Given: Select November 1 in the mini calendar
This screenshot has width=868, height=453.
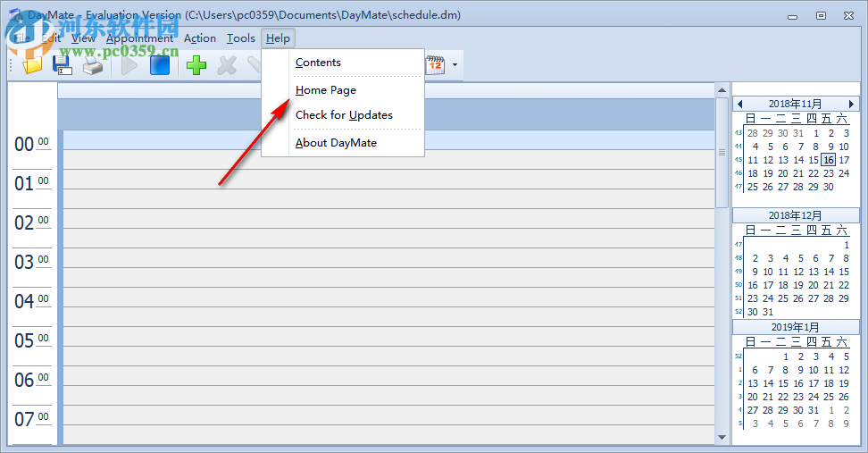Looking at the screenshot, I should tap(816, 133).
